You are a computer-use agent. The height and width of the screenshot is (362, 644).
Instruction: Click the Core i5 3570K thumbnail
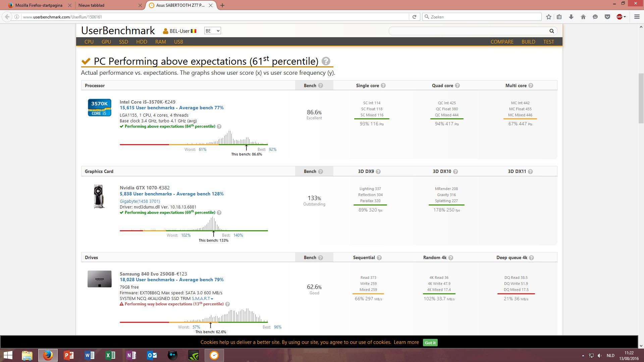tap(99, 107)
